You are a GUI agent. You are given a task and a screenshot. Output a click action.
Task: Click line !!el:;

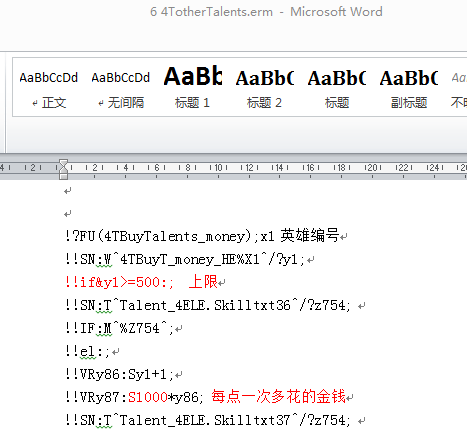(88, 351)
